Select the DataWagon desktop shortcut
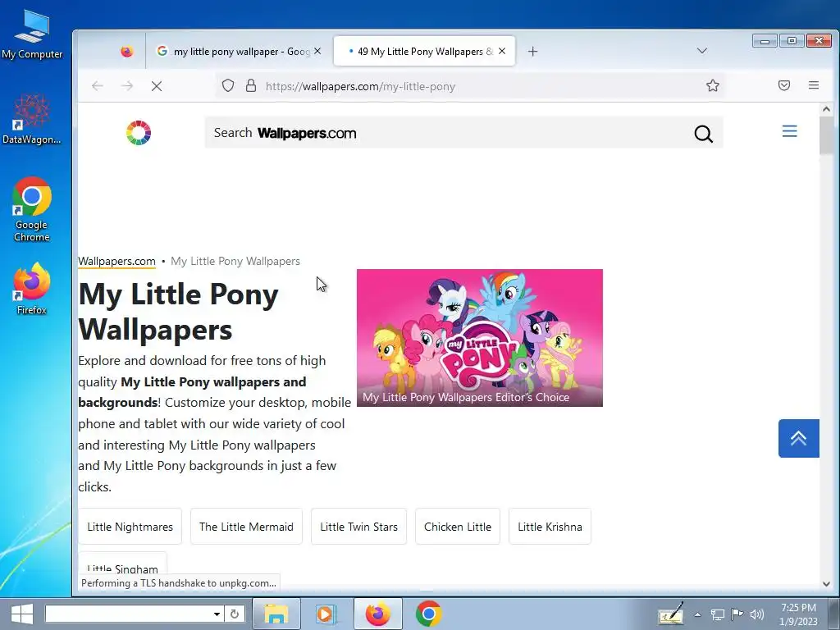This screenshot has width=840, height=630. 32,119
